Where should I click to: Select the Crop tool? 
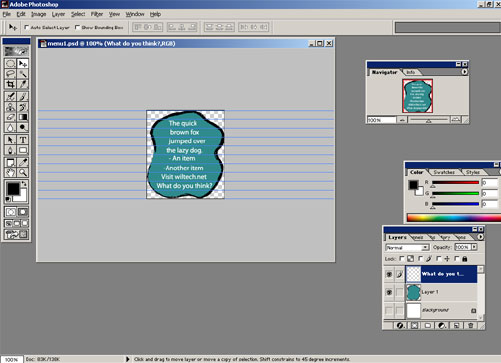(10, 84)
